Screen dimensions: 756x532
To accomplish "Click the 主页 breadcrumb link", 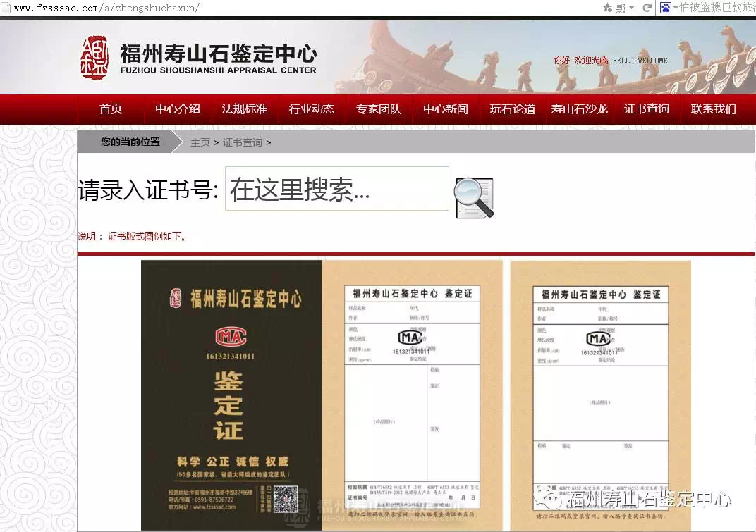I will coord(200,142).
